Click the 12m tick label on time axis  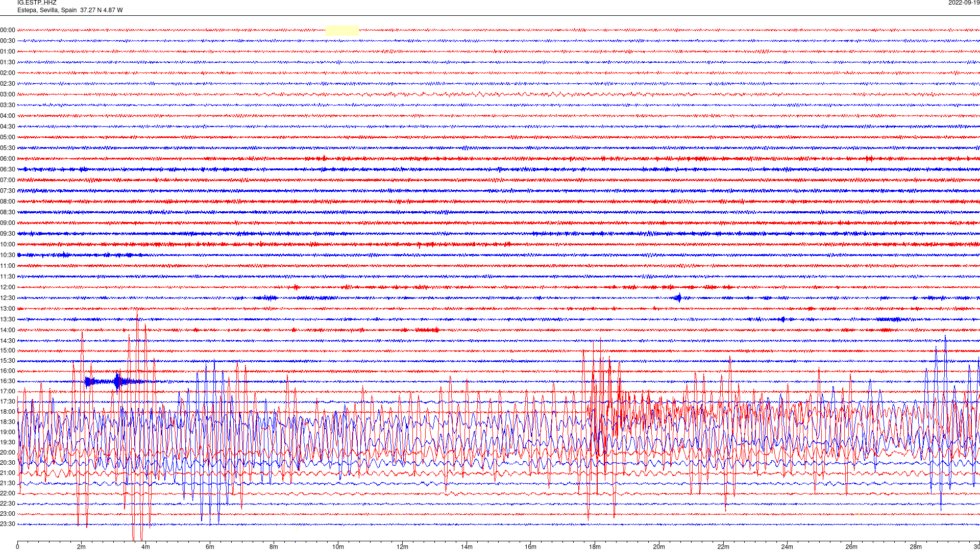click(402, 547)
